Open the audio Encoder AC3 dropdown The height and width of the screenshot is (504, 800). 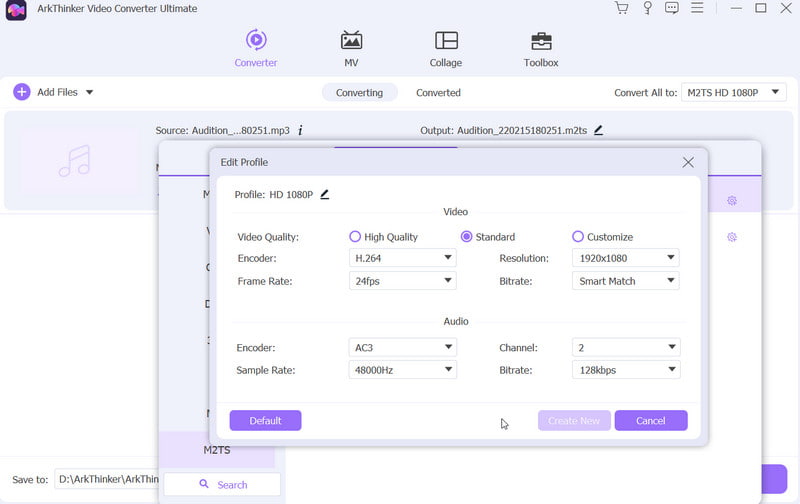403,347
